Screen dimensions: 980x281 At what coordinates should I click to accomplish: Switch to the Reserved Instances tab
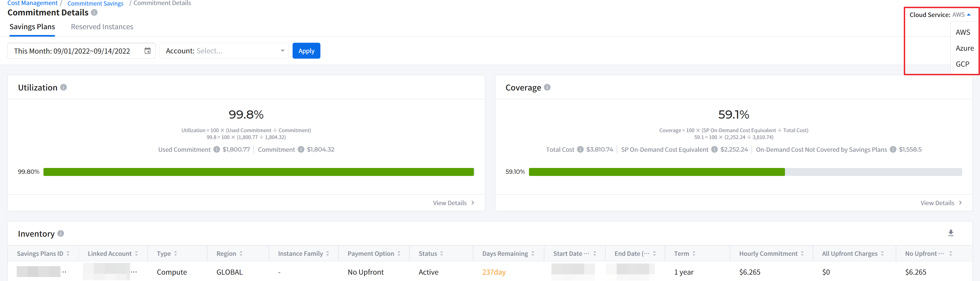[102, 27]
